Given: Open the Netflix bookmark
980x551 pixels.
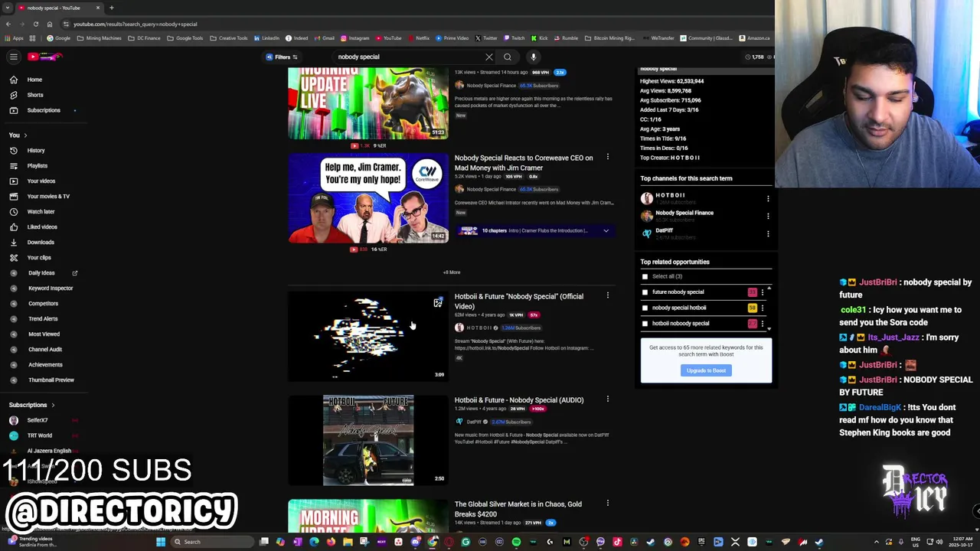Looking at the screenshot, I should pyautogui.click(x=418, y=38).
